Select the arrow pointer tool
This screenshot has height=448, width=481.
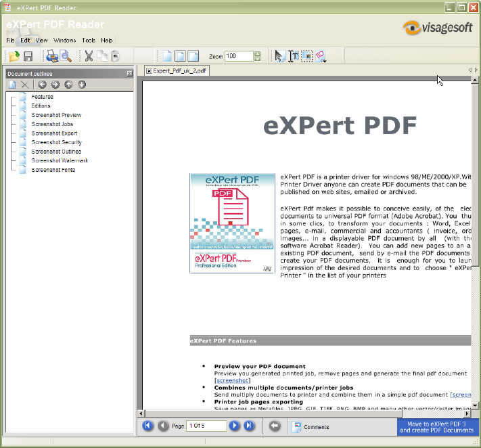coord(279,56)
